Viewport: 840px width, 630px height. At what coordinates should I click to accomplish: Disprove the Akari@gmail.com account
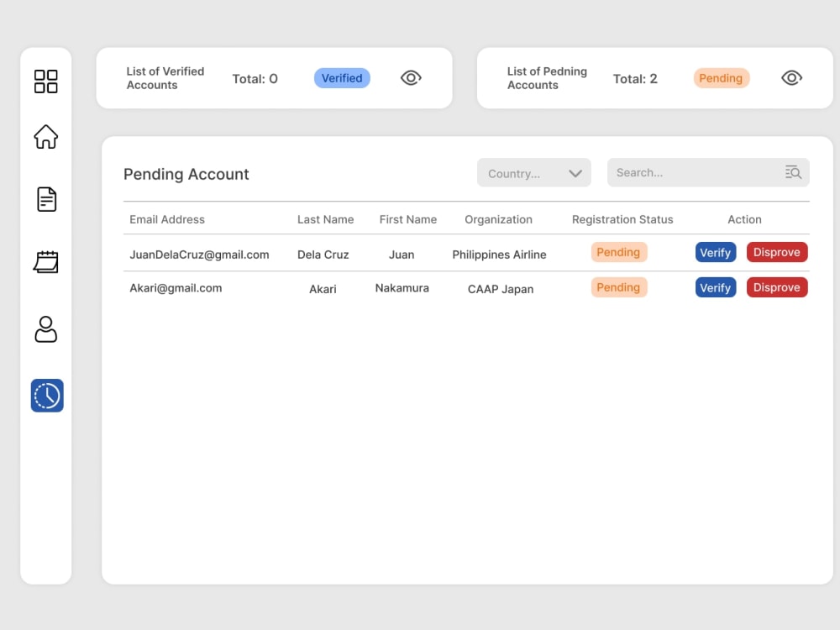click(777, 287)
